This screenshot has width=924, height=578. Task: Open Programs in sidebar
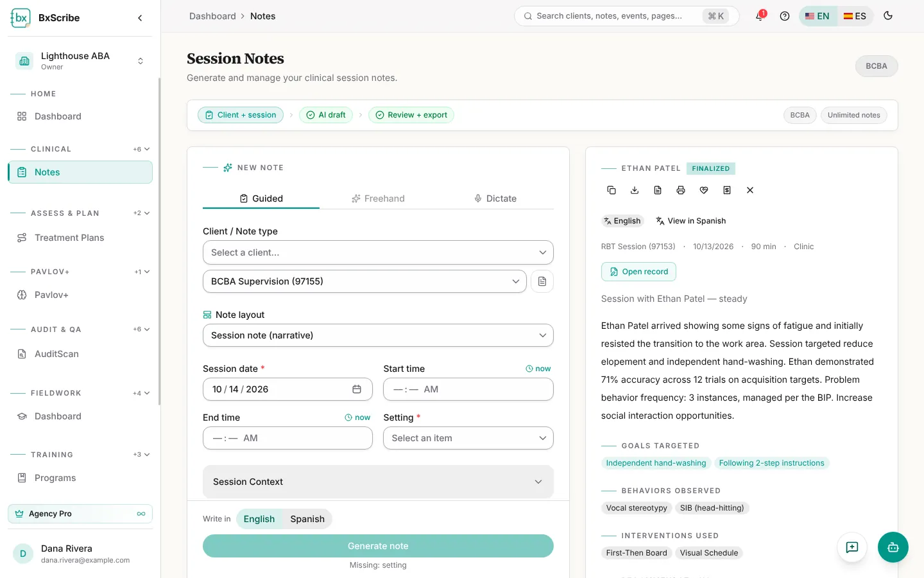coord(80,478)
